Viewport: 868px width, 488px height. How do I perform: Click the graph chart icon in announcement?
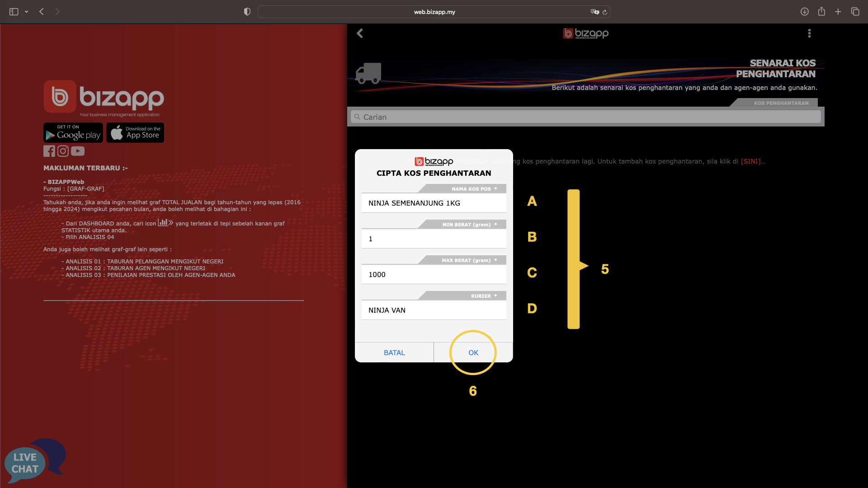click(165, 222)
